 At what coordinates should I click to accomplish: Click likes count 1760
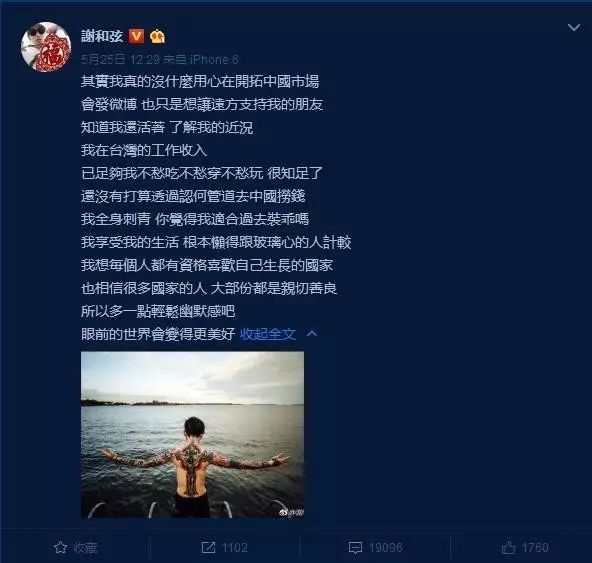(535, 548)
